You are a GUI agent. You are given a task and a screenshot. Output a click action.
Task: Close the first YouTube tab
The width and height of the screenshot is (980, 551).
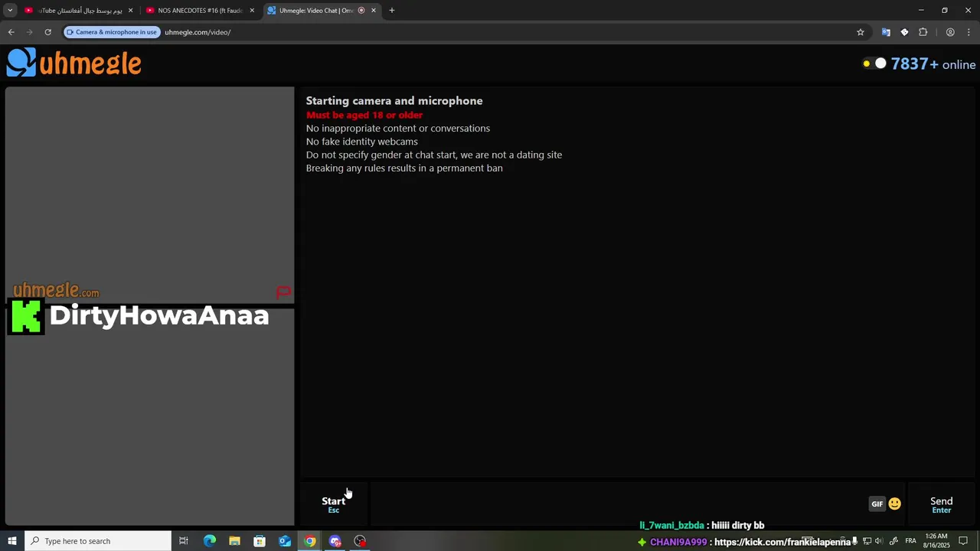[130, 11]
